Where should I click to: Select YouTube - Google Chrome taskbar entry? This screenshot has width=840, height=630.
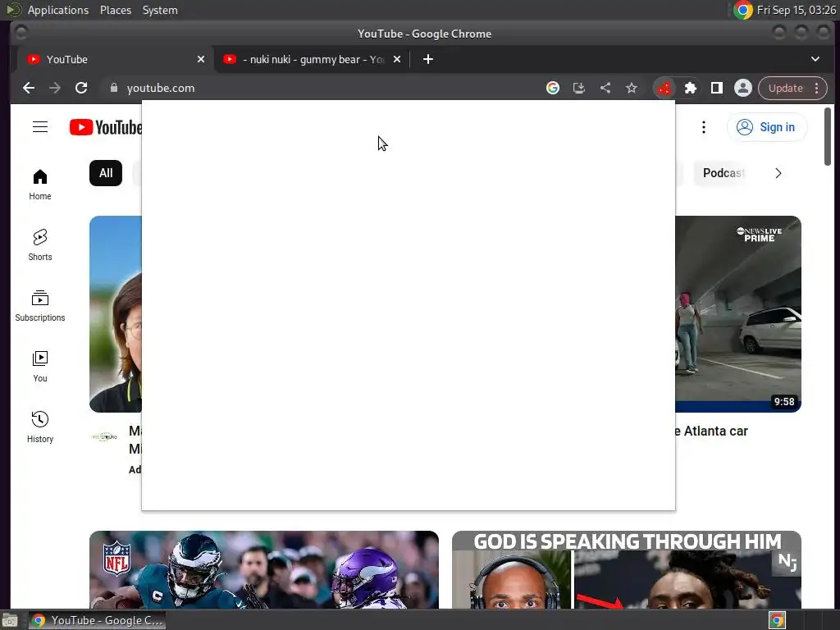(97, 620)
